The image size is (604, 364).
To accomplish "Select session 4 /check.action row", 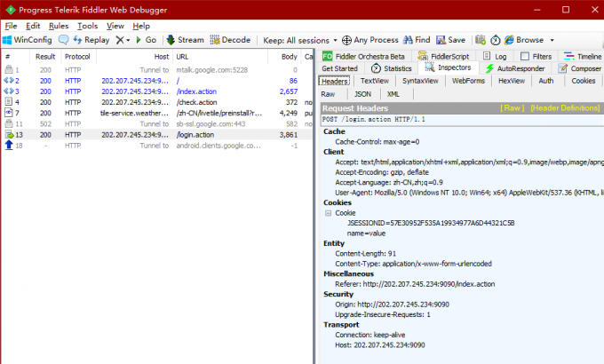I will pos(157,102).
